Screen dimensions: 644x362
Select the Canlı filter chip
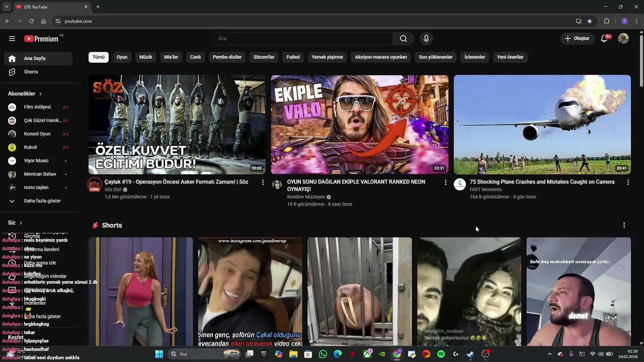click(195, 57)
